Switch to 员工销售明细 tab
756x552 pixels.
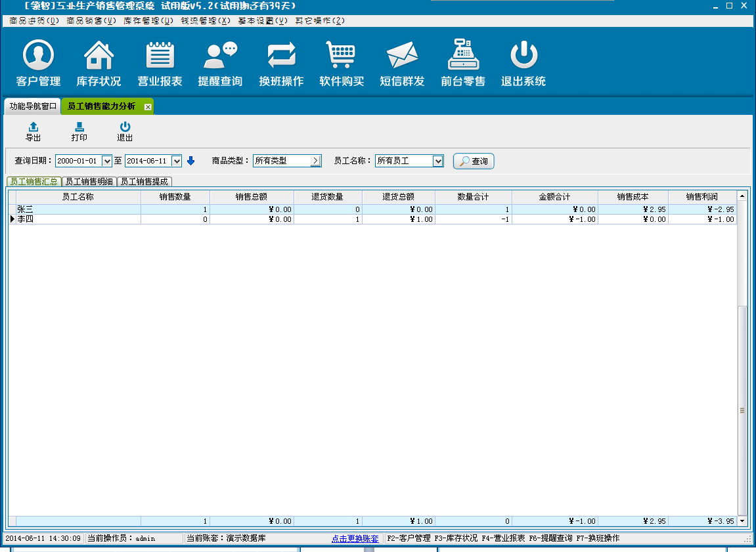[x=89, y=182]
